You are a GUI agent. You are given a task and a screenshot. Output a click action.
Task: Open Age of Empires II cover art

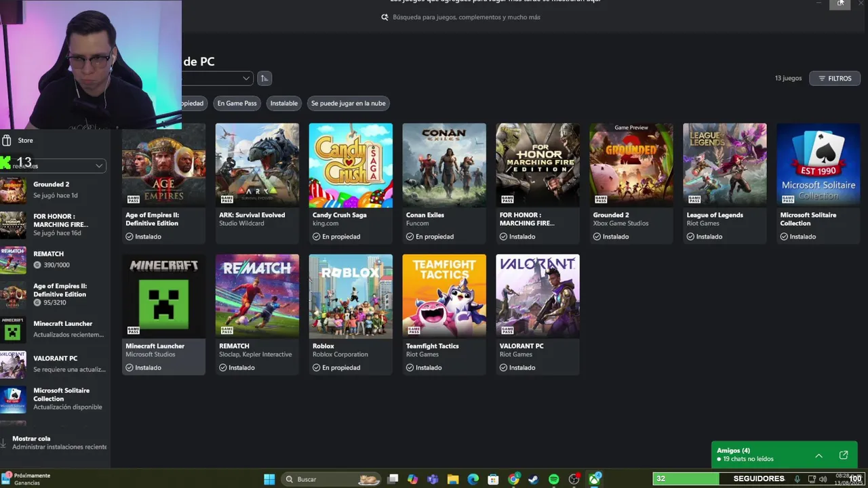(x=163, y=165)
